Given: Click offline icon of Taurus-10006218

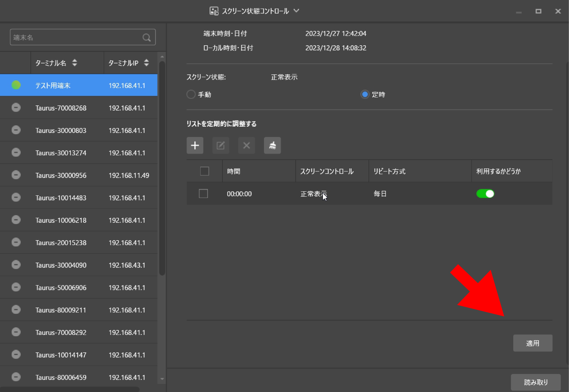Looking at the screenshot, I should pyautogui.click(x=16, y=220).
